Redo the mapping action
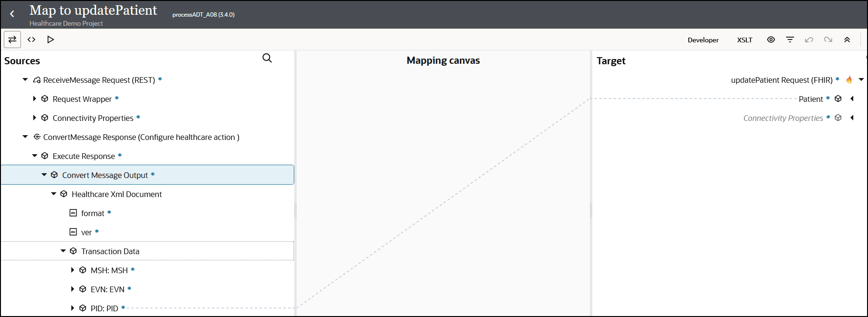The height and width of the screenshot is (317, 868). [x=828, y=40]
